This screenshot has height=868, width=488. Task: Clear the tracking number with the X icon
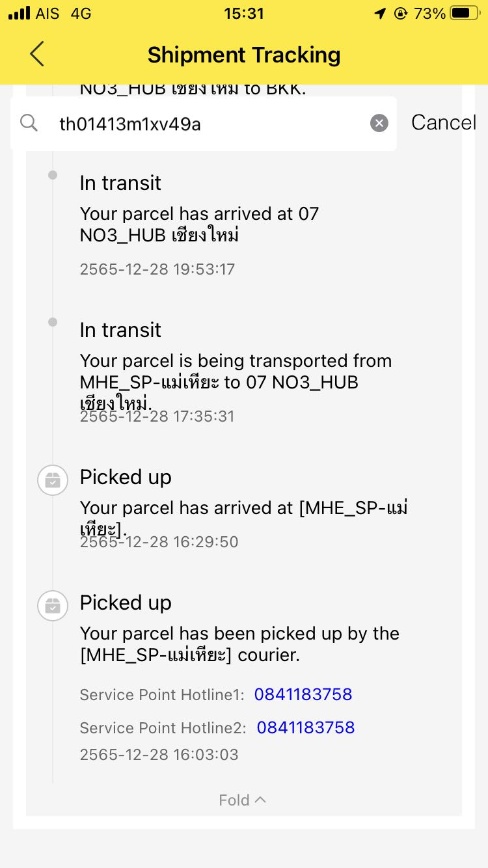tap(379, 123)
